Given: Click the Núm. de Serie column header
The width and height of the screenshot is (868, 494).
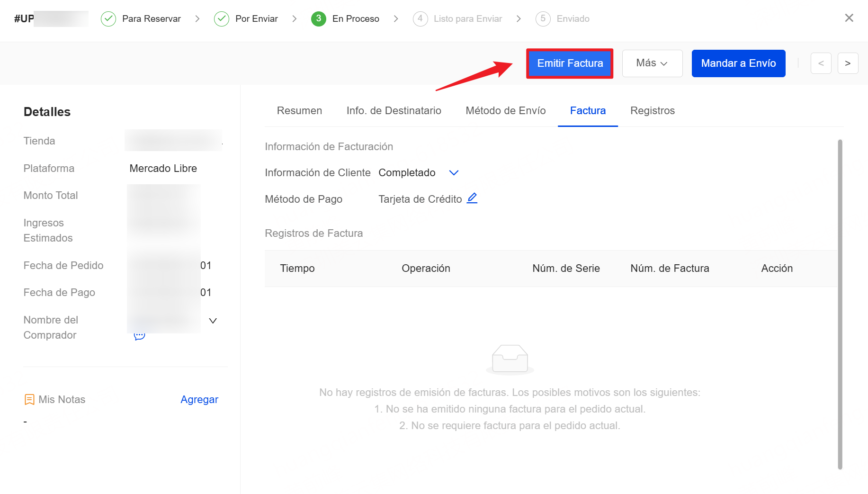Looking at the screenshot, I should coord(566,269).
